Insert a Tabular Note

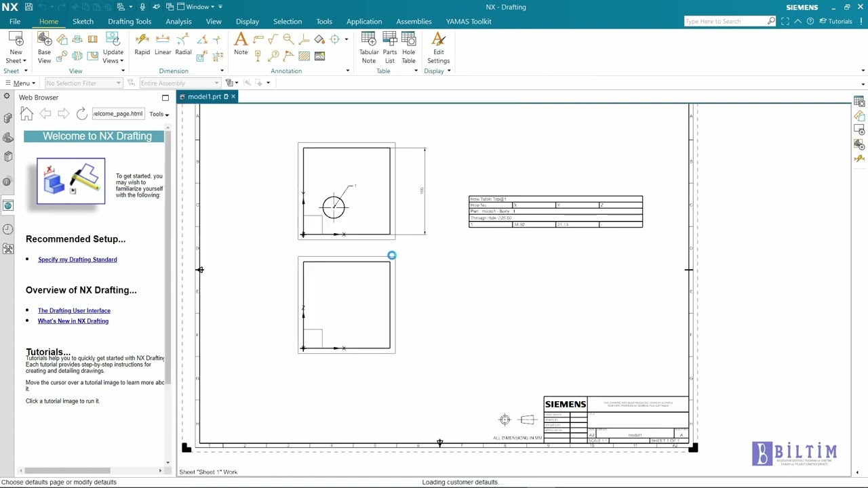(369, 47)
